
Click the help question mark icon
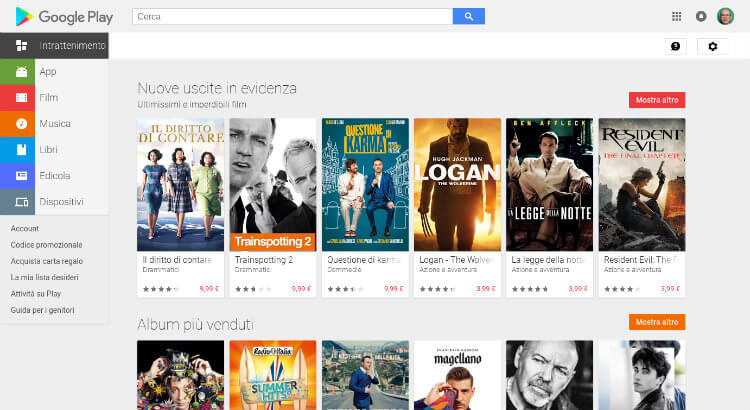pos(675,46)
